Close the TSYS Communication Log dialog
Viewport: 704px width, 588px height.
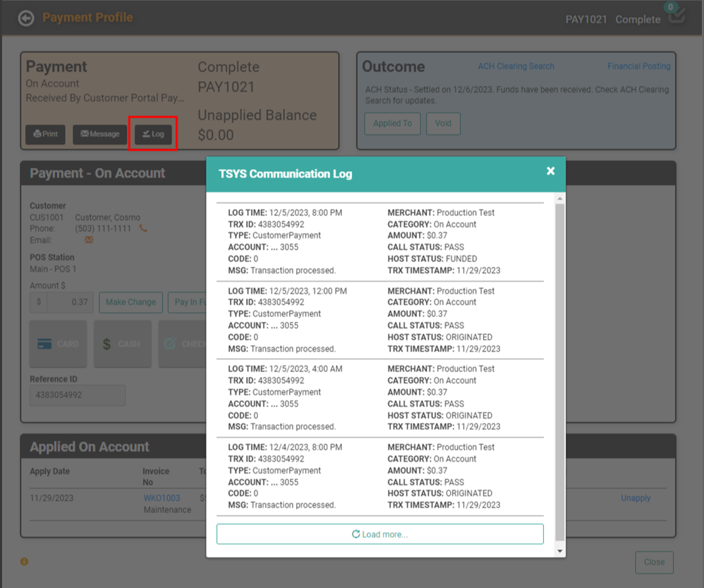(550, 171)
